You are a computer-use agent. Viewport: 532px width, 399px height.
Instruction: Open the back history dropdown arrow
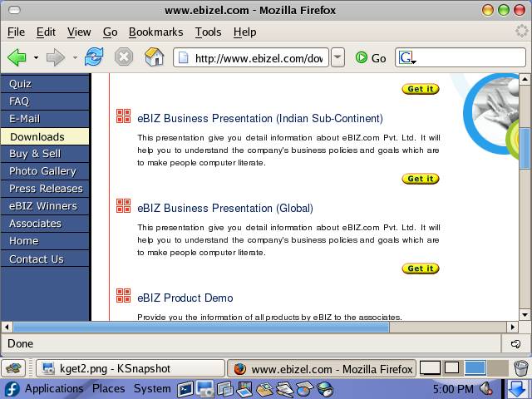coord(36,57)
